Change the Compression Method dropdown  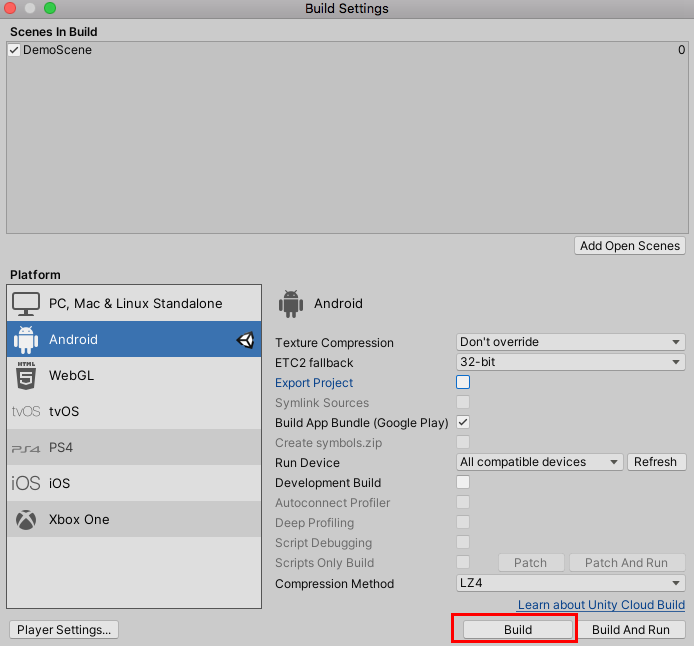(571, 583)
